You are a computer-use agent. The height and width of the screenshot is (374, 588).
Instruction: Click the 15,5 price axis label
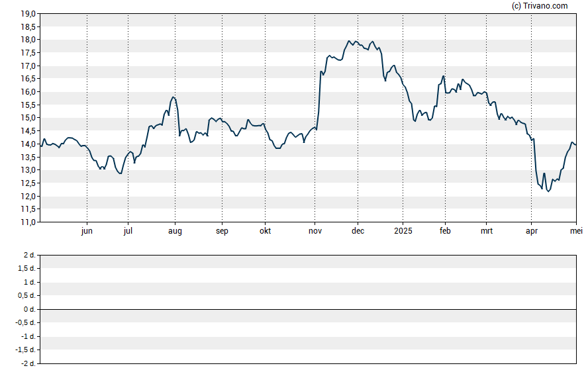pyautogui.click(x=28, y=105)
